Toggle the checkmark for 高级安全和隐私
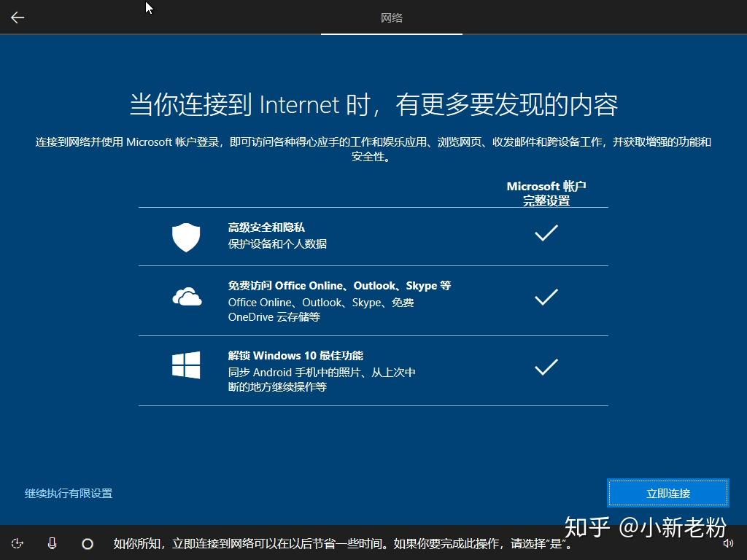Image resolution: width=747 pixels, height=560 pixels. (x=546, y=233)
